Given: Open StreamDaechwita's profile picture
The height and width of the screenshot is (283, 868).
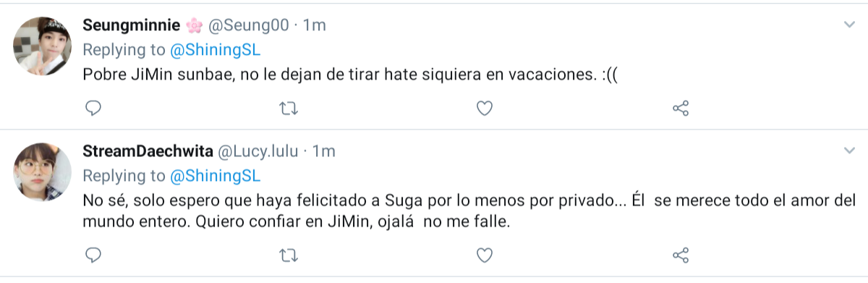Looking at the screenshot, I should 42,171.
